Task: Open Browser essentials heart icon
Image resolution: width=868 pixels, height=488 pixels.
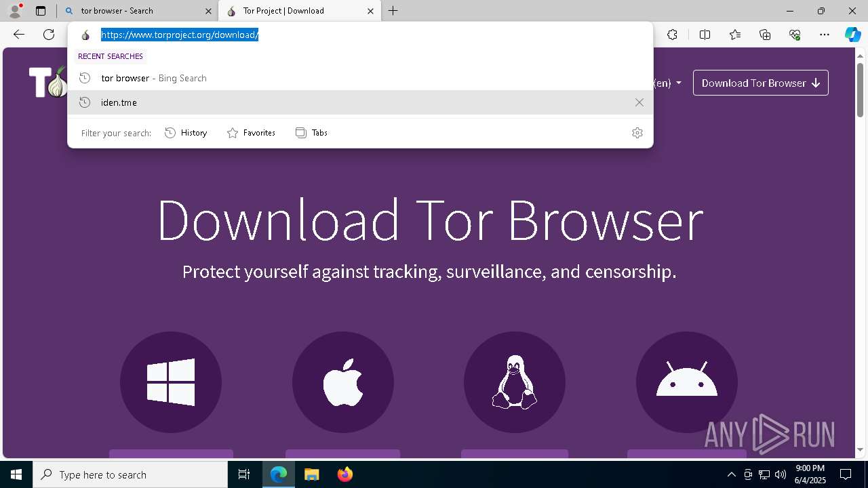Action: 795,35
